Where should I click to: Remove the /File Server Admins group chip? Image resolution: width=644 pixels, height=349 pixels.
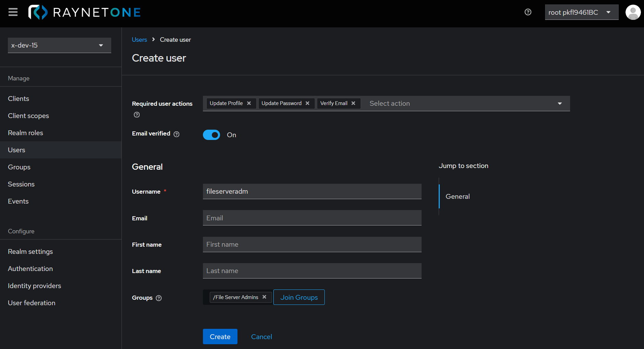[x=264, y=297]
